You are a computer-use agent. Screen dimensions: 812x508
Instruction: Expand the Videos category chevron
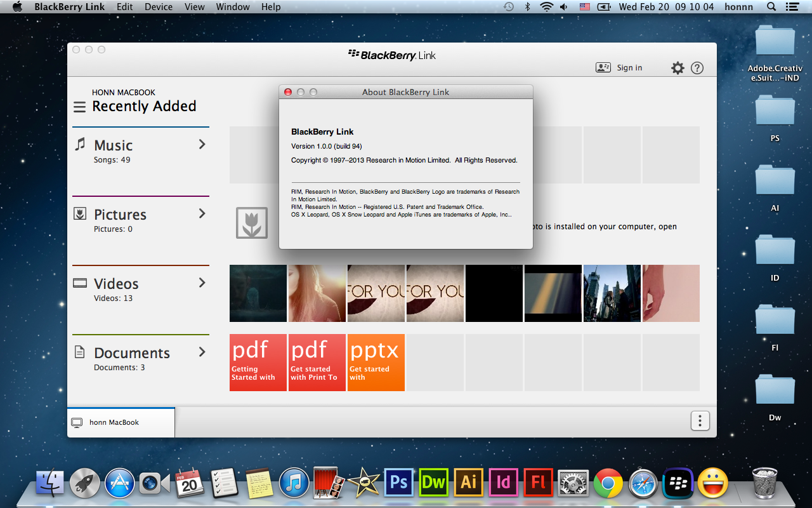pyautogui.click(x=202, y=283)
